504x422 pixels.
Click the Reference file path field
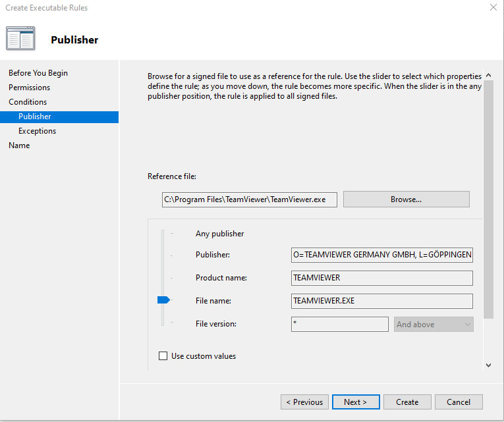(250, 199)
